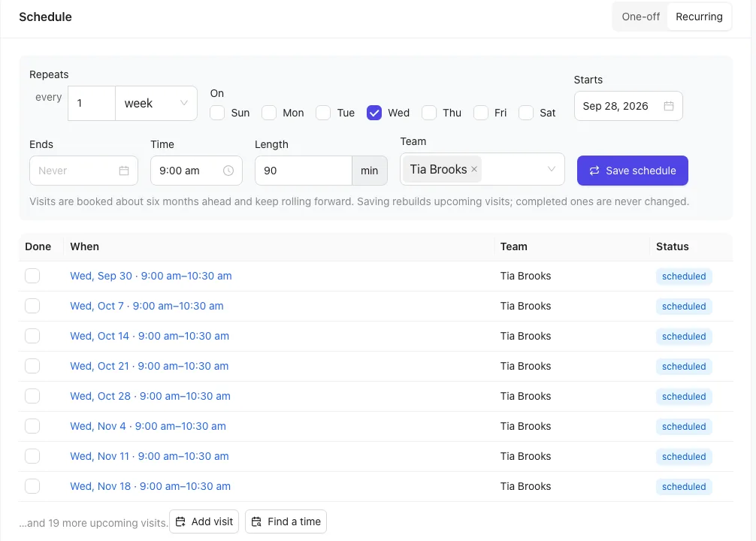This screenshot has height=541, width=756.
Task: Mark the Wed, Nov 11 visit as done
Action: [32, 456]
